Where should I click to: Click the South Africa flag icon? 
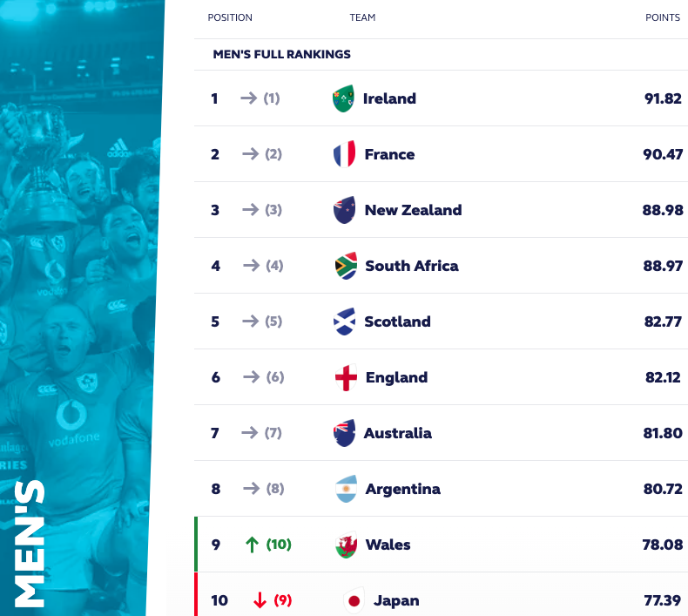(346, 266)
